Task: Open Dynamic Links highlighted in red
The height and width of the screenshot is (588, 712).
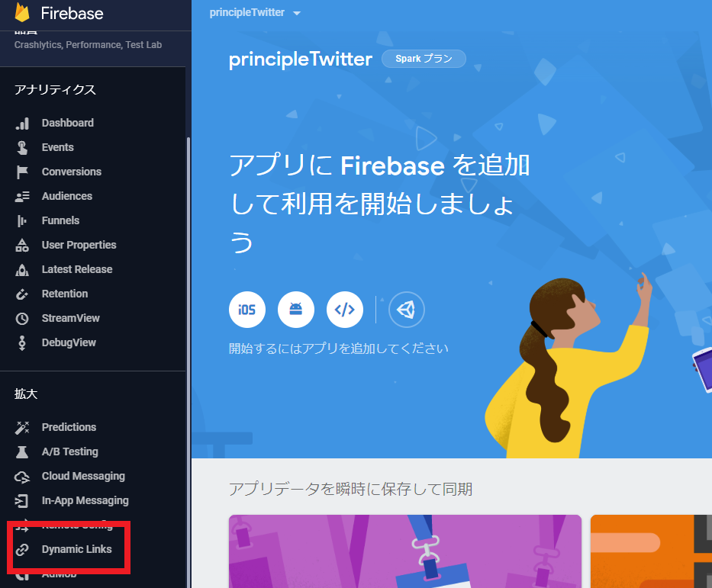Action: coord(76,548)
